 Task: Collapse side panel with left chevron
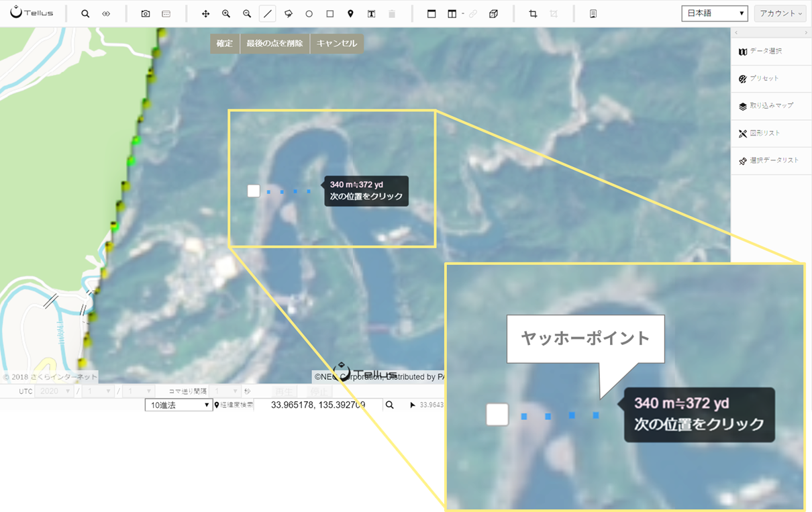[736, 33]
